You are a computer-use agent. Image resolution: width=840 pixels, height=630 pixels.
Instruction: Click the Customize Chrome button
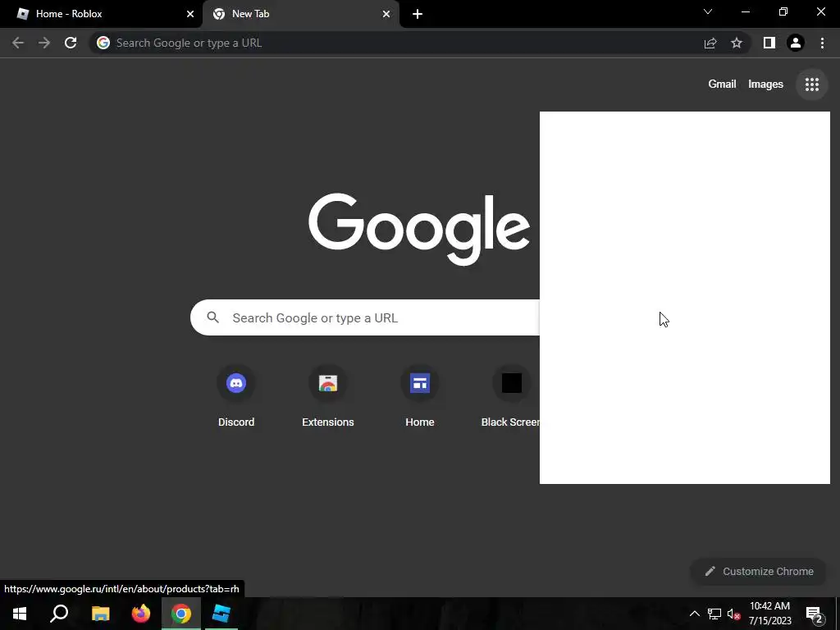coord(758,571)
